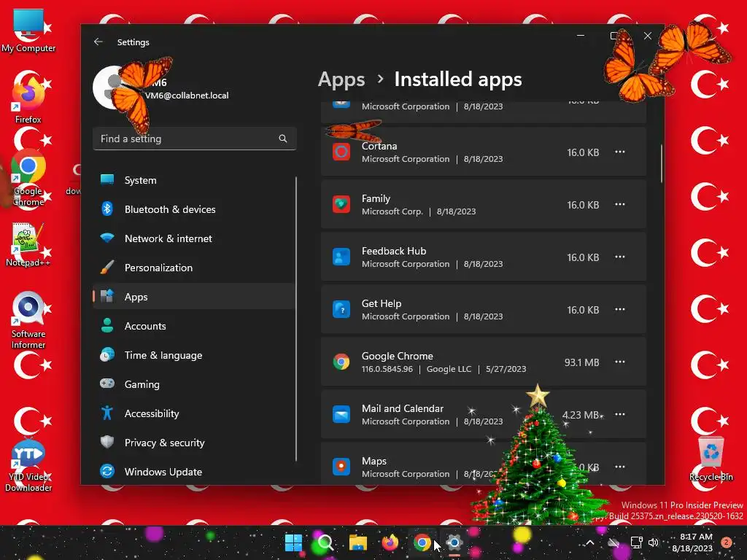The image size is (747, 560).
Task: Select the Software Informer desktop shortcut
Action: tap(28, 320)
